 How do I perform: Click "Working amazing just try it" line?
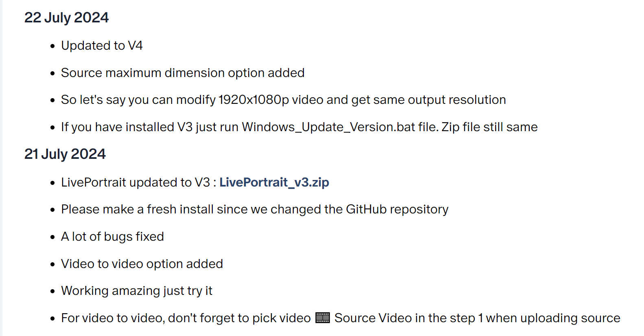coord(137,291)
